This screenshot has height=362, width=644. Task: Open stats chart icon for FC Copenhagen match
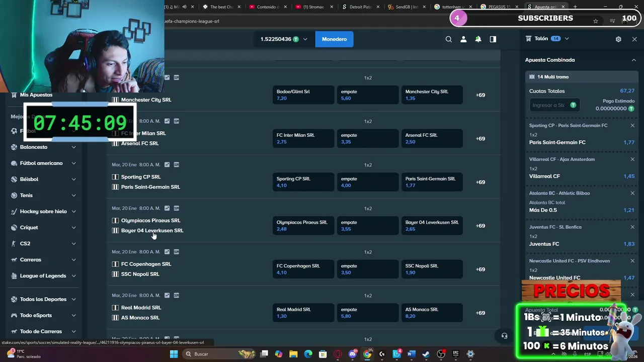(167, 252)
